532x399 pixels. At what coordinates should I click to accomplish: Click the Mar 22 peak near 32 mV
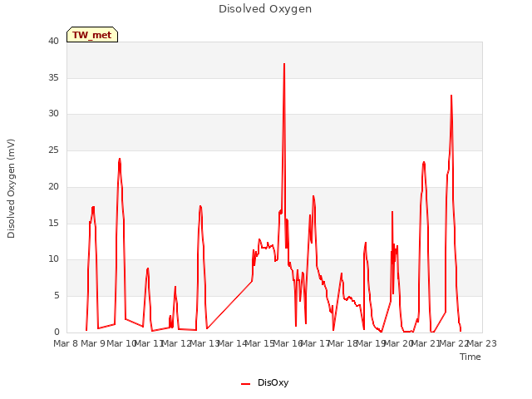[x=451, y=96]
